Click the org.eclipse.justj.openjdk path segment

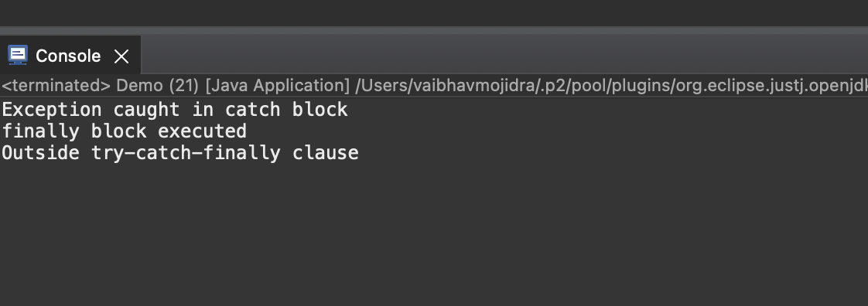click(773, 86)
